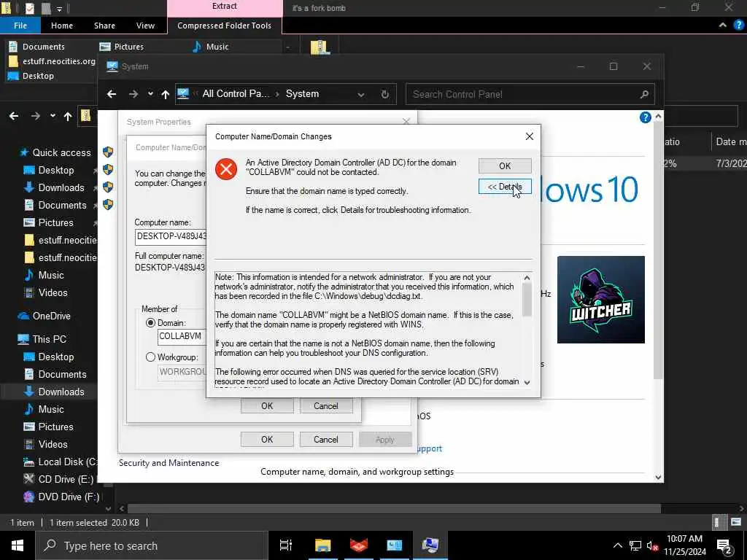This screenshot has width=747, height=560.
Task: Open address bar history dropdown in System window
Action: coord(361,94)
